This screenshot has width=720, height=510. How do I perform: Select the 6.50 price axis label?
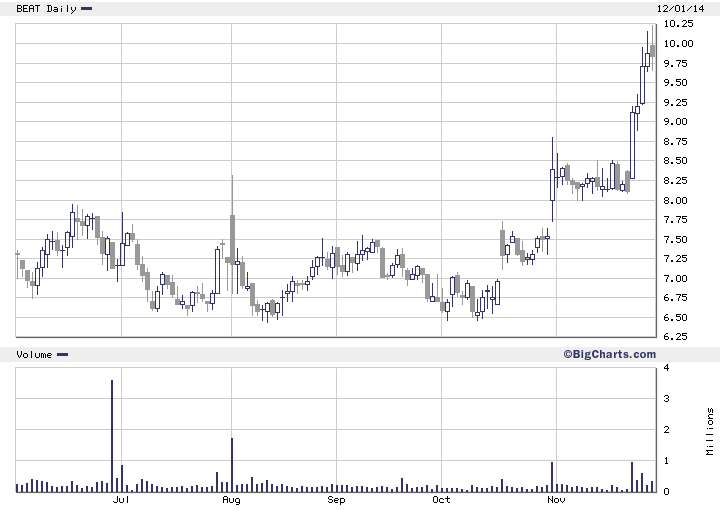pyautogui.click(x=675, y=317)
